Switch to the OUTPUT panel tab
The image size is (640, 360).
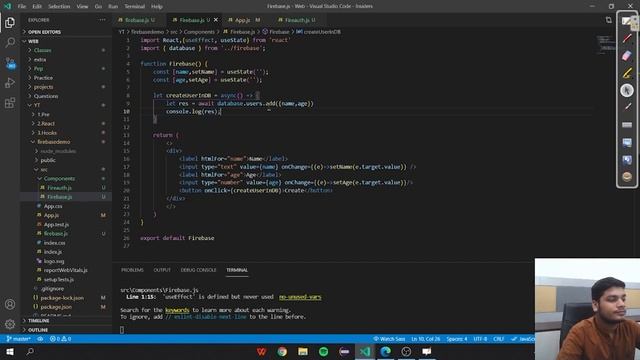point(162,270)
